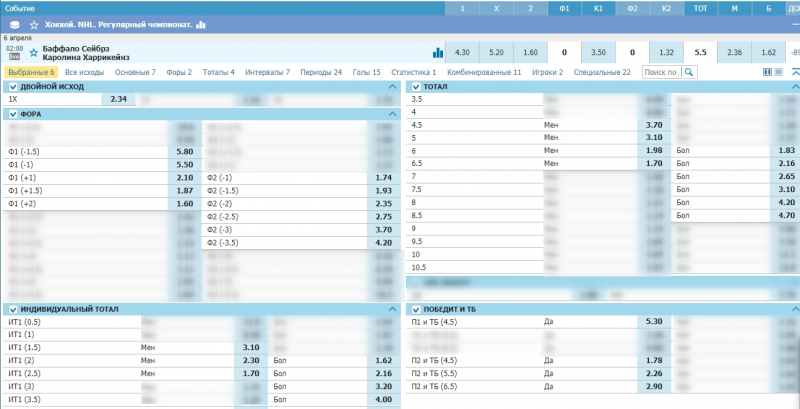
Task: Collapse the ФОРА section
Action: click(x=391, y=114)
